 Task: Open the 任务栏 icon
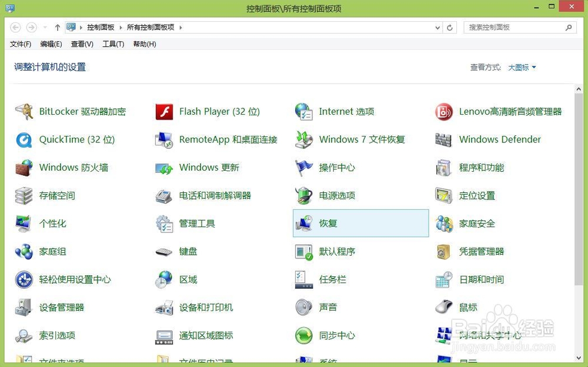(x=304, y=279)
